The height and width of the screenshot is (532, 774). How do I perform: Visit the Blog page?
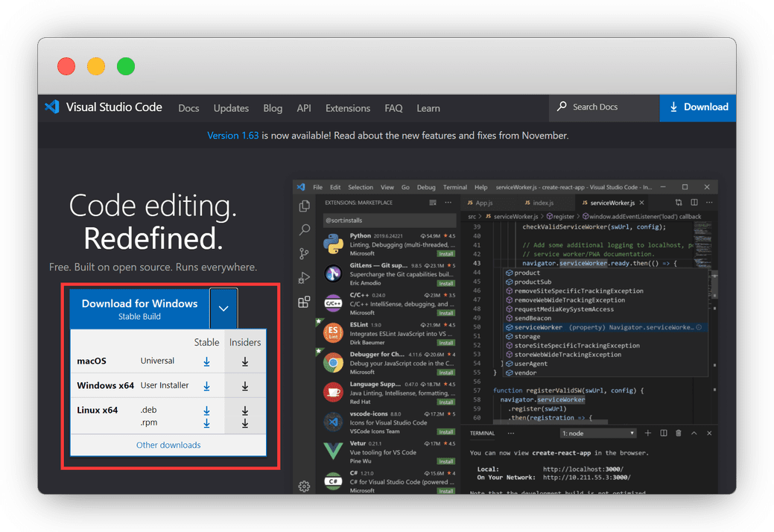pos(273,108)
